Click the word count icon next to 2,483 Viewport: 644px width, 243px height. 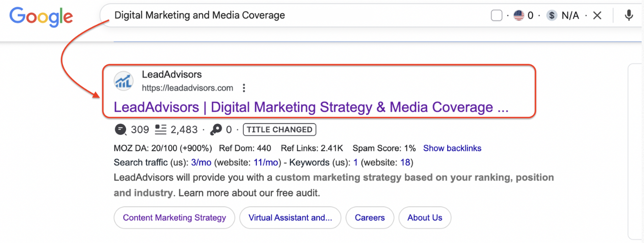161,130
